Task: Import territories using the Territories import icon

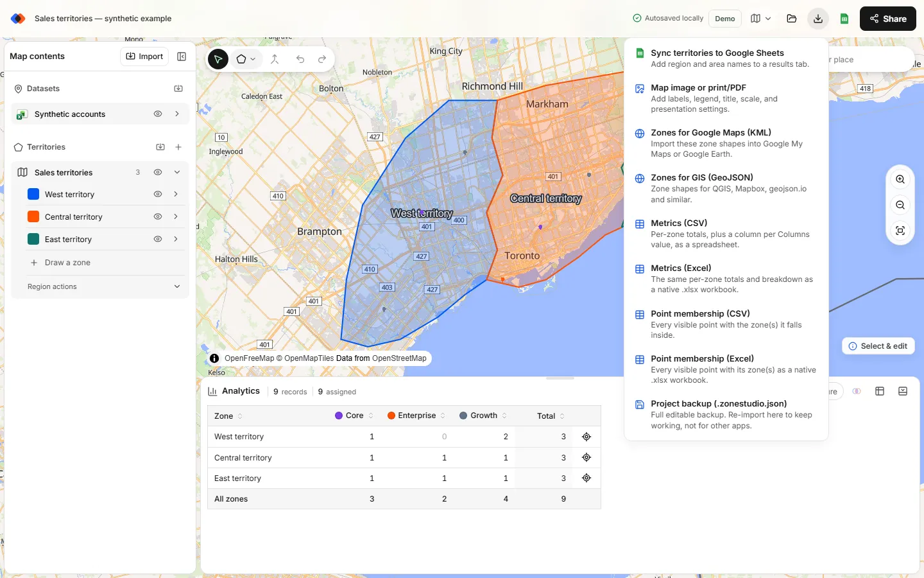Action: (160, 147)
